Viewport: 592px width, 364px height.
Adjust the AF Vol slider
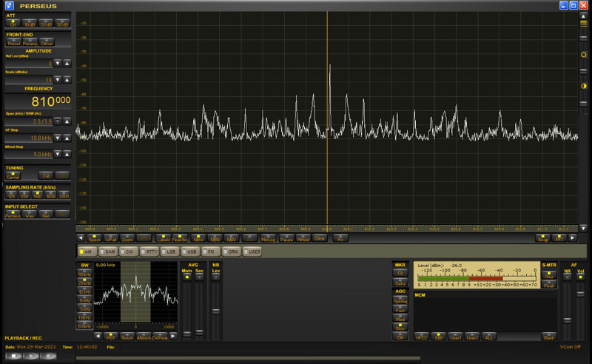pos(580,294)
